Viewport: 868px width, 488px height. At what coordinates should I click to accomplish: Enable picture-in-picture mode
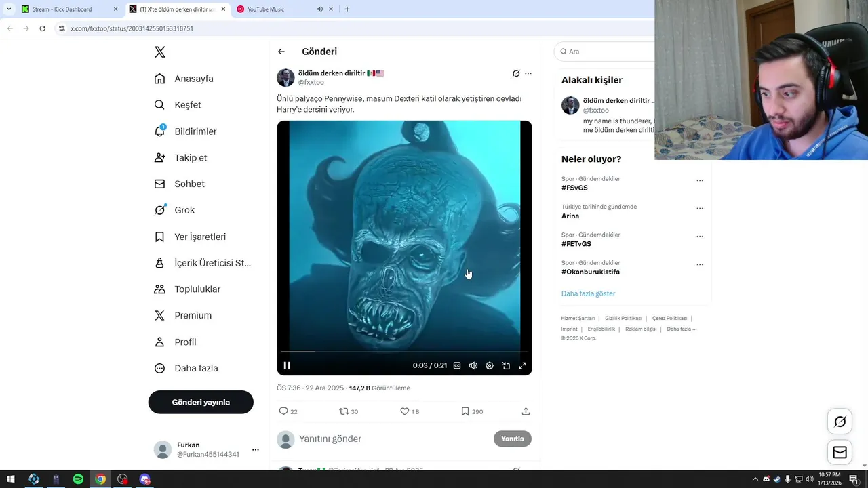506,365
